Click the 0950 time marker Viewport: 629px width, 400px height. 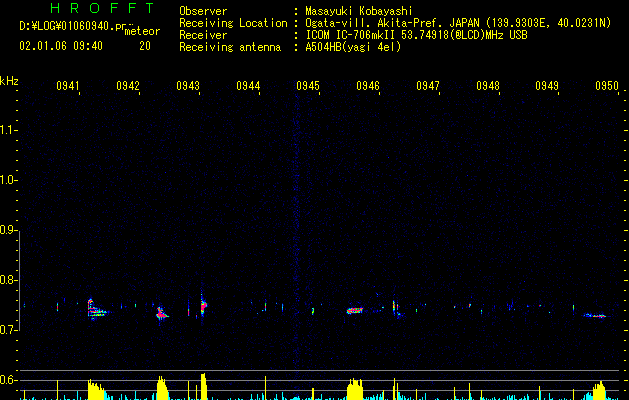(607, 86)
